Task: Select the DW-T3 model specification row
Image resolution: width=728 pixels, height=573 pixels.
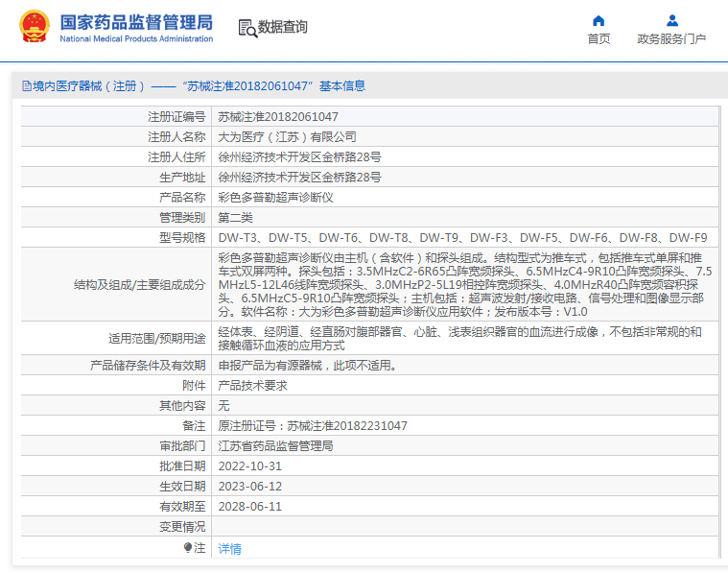Action: (x=462, y=237)
